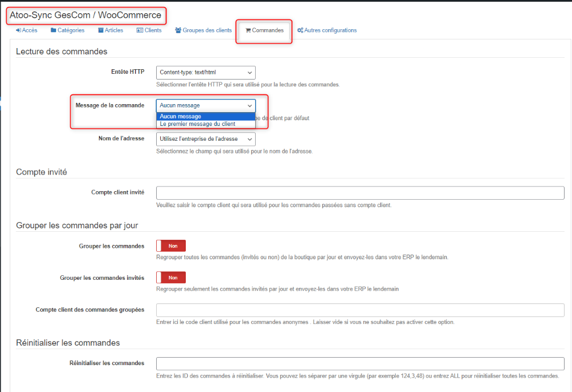
Task: Choose the 'Aucun message' option
Action: pyautogui.click(x=206, y=116)
